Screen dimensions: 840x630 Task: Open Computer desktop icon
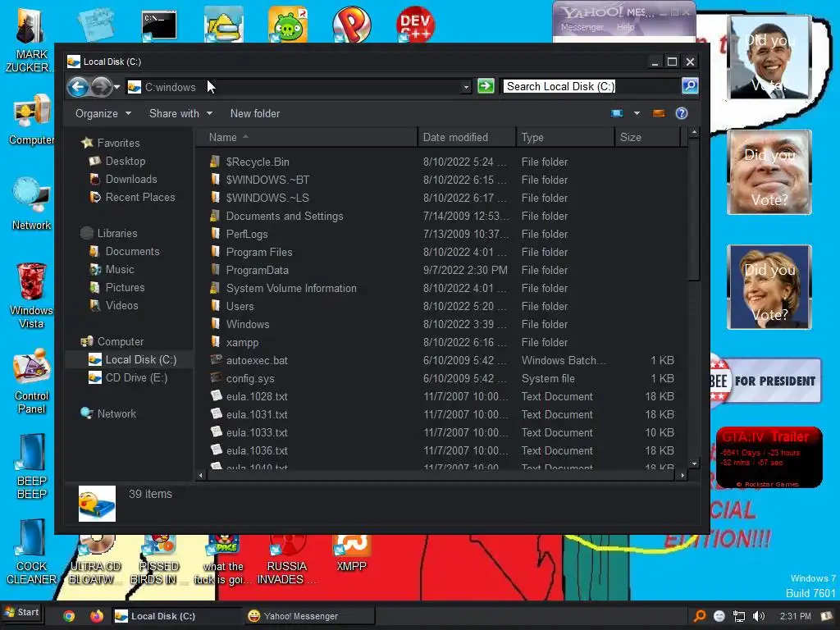(x=31, y=119)
